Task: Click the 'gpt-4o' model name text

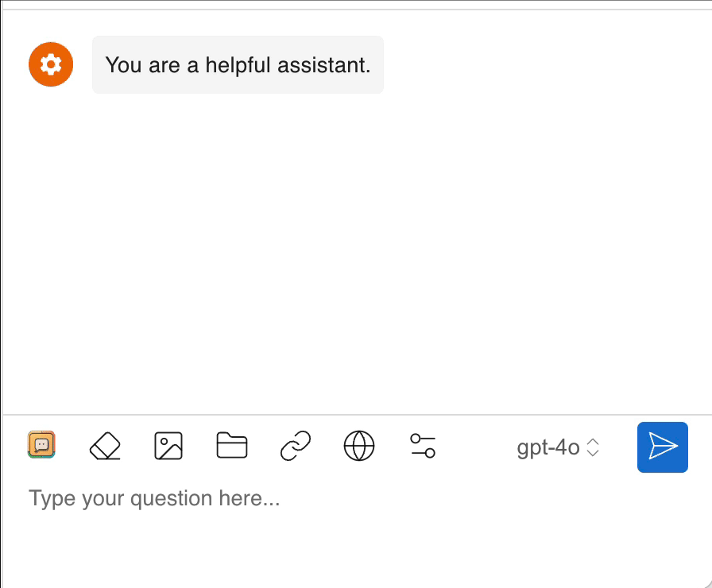Action: 548,447
